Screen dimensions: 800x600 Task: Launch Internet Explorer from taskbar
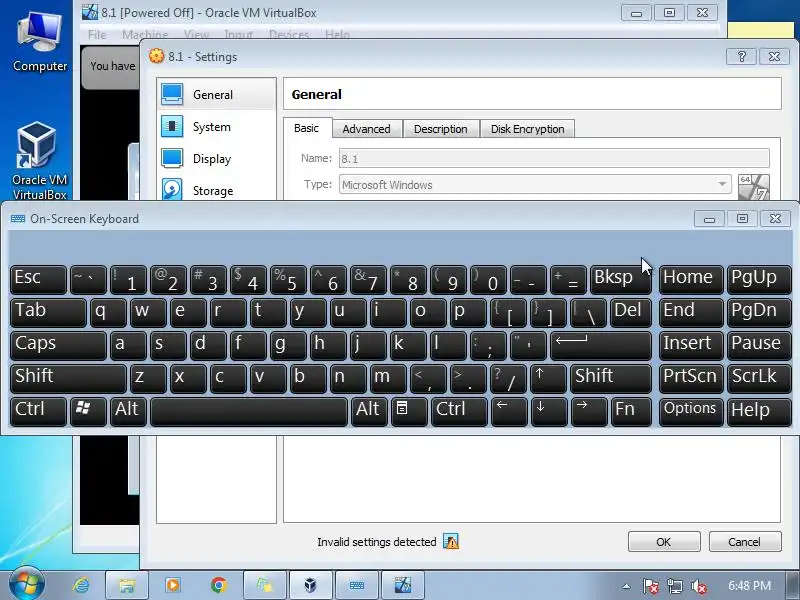pos(82,585)
